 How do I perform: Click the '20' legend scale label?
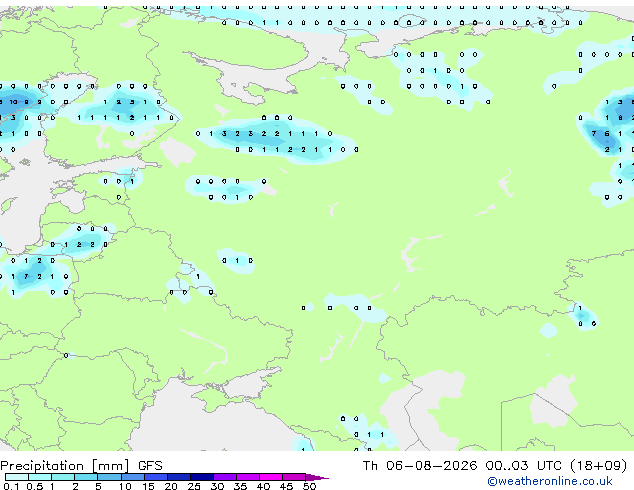[x=171, y=486]
